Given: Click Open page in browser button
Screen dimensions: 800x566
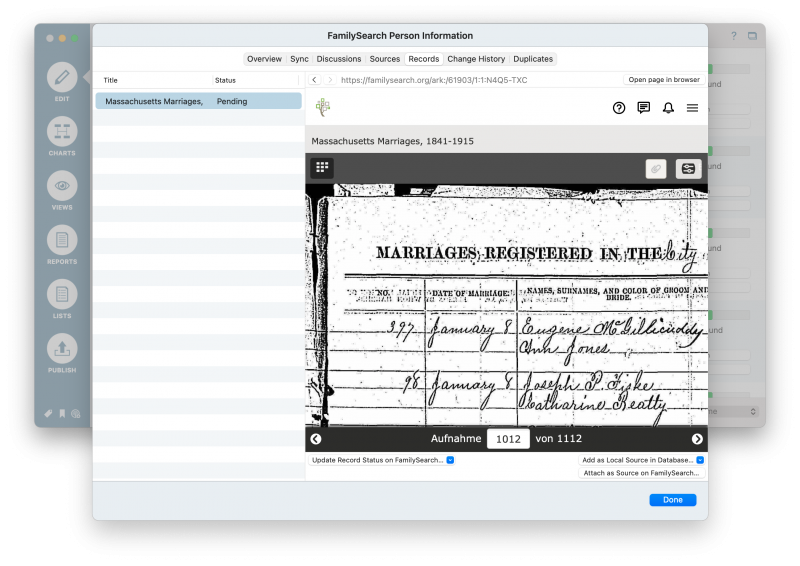Looking at the screenshot, I should pyautogui.click(x=664, y=80).
